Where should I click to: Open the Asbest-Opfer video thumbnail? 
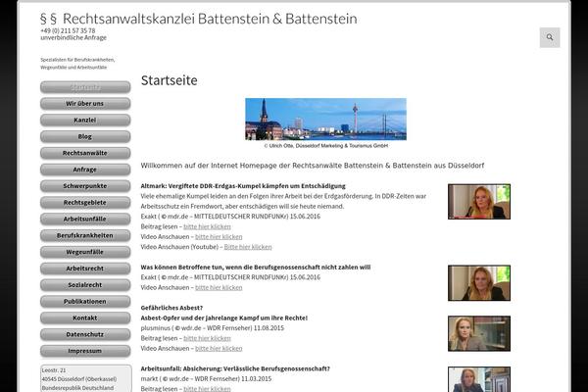pyautogui.click(x=479, y=333)
